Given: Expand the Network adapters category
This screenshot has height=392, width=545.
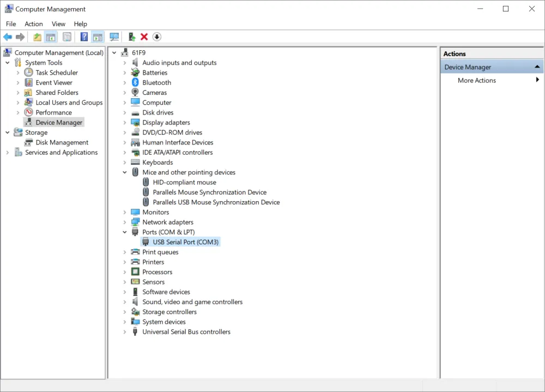Looking at the screenshot, I should click(125, 222).
